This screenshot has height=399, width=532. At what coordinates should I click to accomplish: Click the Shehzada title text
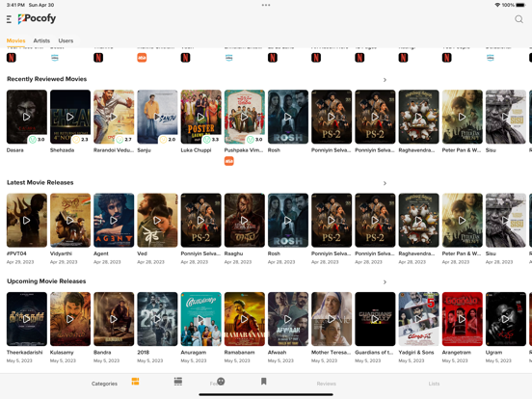(62, 150)
